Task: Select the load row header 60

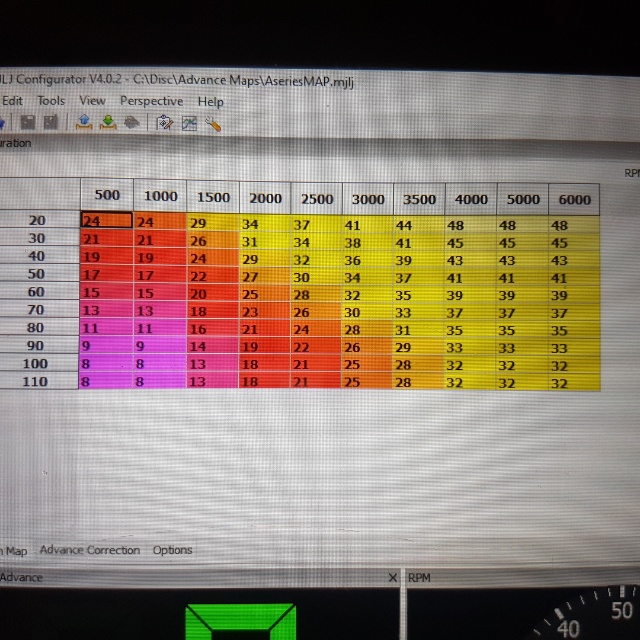Action: (x=36, y=291)
